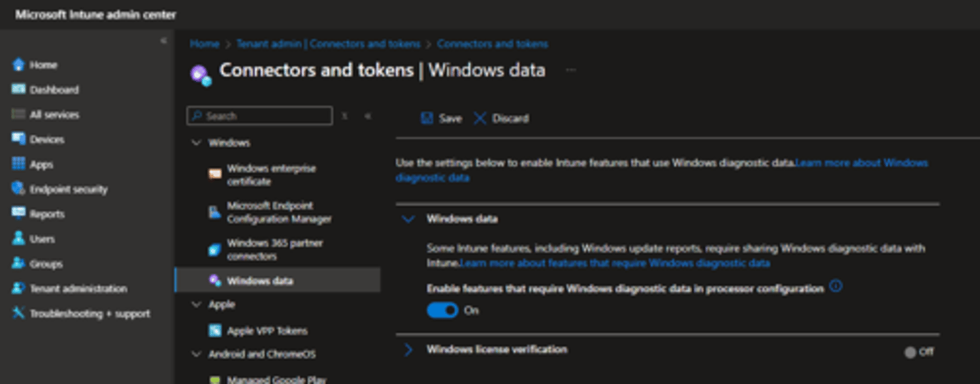Open All services in left navigation
This screenshot has height=384, width=980.
coord(54,115)
